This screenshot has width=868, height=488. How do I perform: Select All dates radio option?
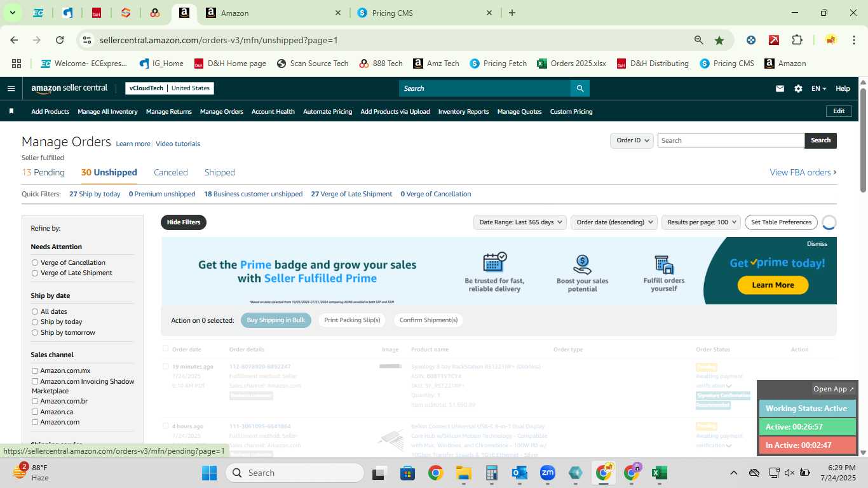click(35, 311)
